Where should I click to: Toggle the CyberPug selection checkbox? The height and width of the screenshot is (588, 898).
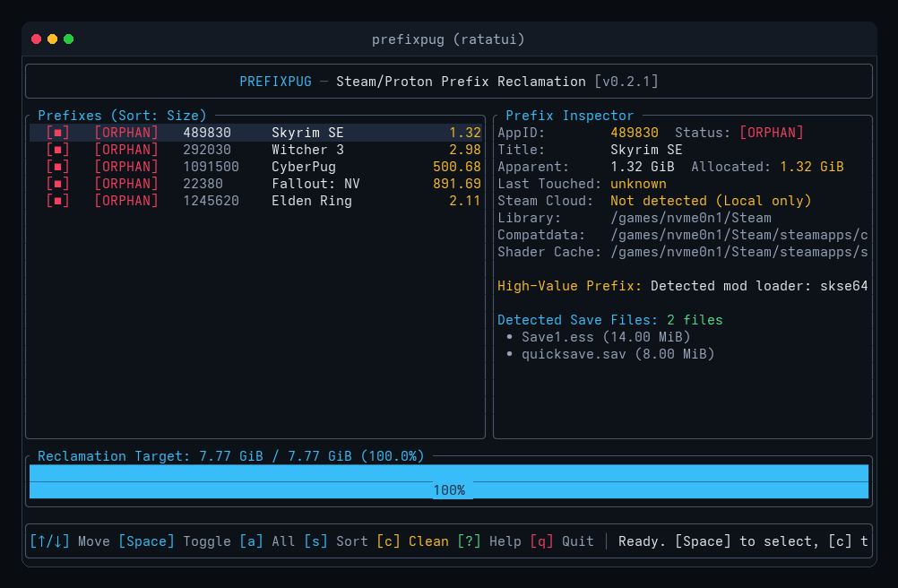click(57, 168)
